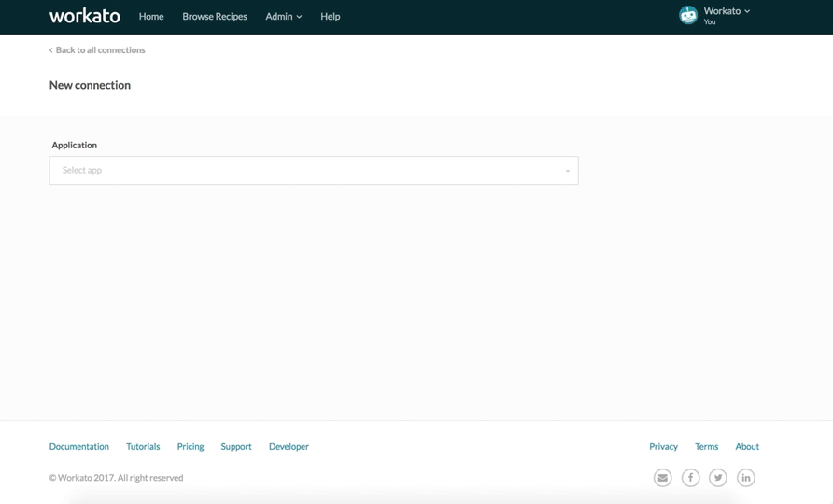Viewport: 833px width, 504px height.
Task: Go back to all connections
Action: [x=97, y=49]
